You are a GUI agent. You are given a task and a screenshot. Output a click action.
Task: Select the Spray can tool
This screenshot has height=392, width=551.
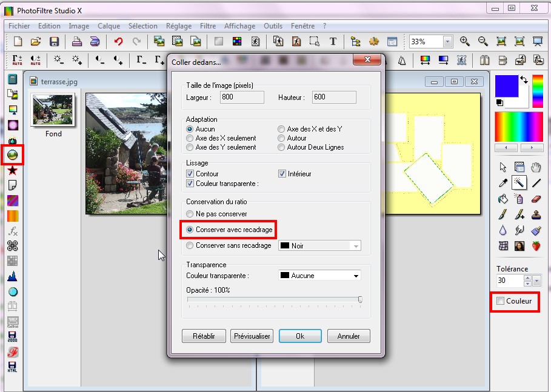519,199
